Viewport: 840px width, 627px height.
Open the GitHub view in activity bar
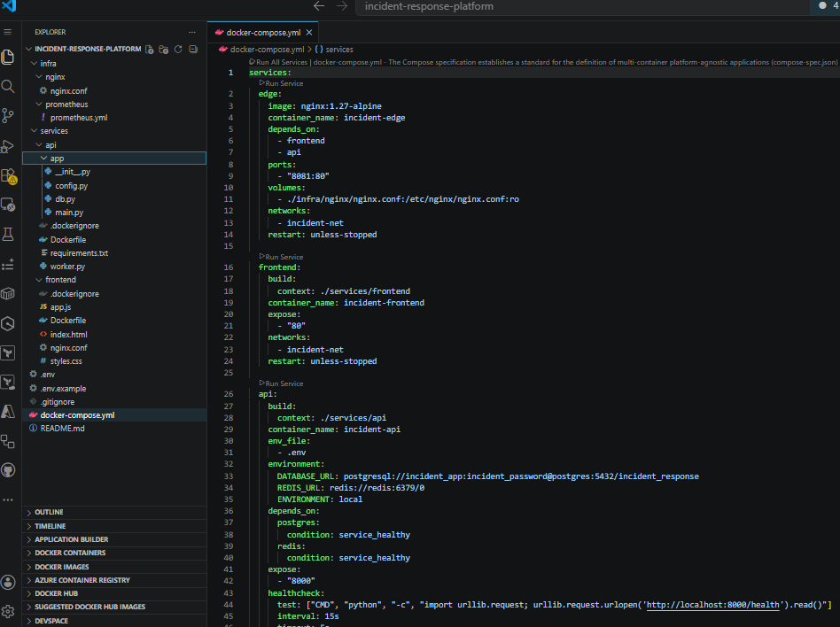tap(8, 470)
